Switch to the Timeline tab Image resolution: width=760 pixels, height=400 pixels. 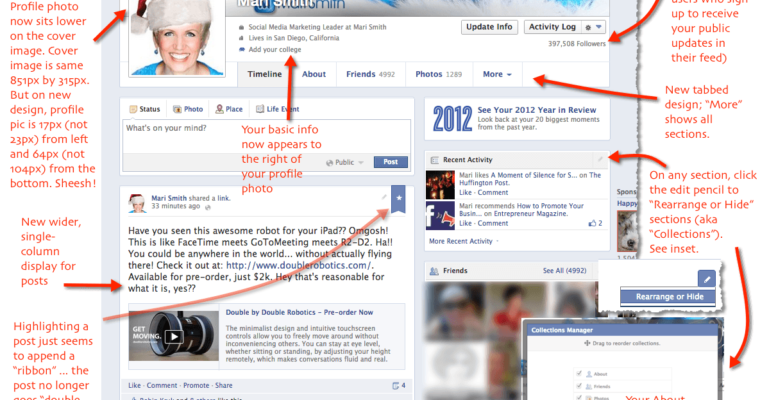point(264,74)
